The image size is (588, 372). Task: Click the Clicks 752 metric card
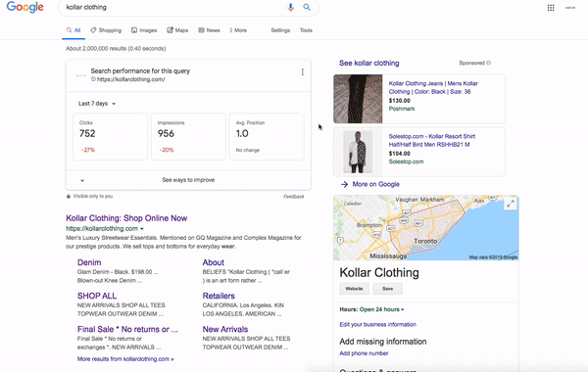click(110, 137)
